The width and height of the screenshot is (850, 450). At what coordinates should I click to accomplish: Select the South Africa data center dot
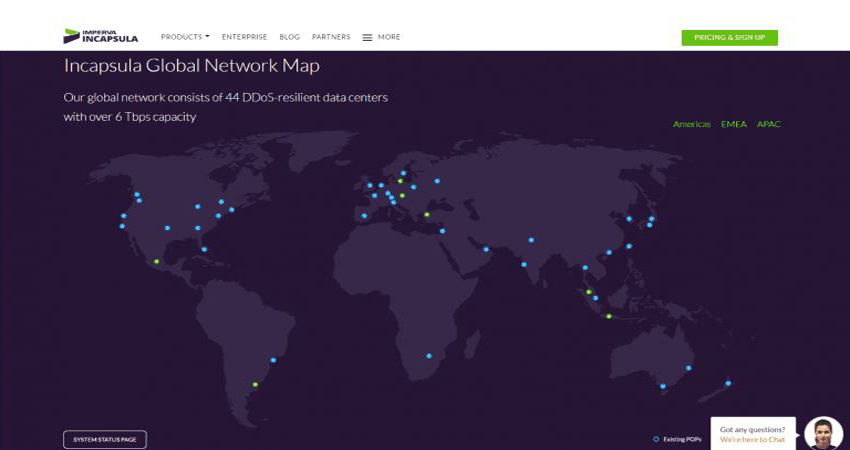429,356
